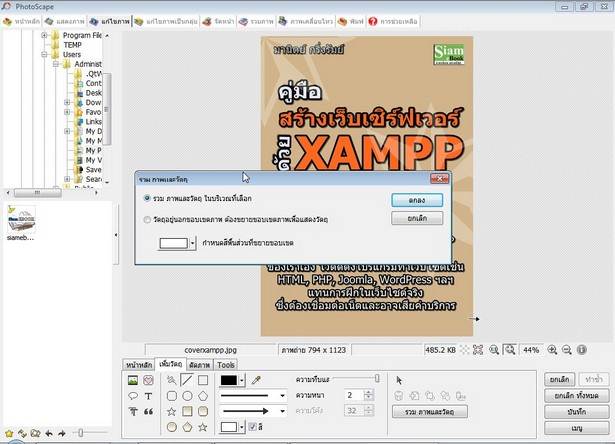Click the Menu button bottom right
Image resolution: width=615 pixels, height=444 pixels.
[577, 428]
